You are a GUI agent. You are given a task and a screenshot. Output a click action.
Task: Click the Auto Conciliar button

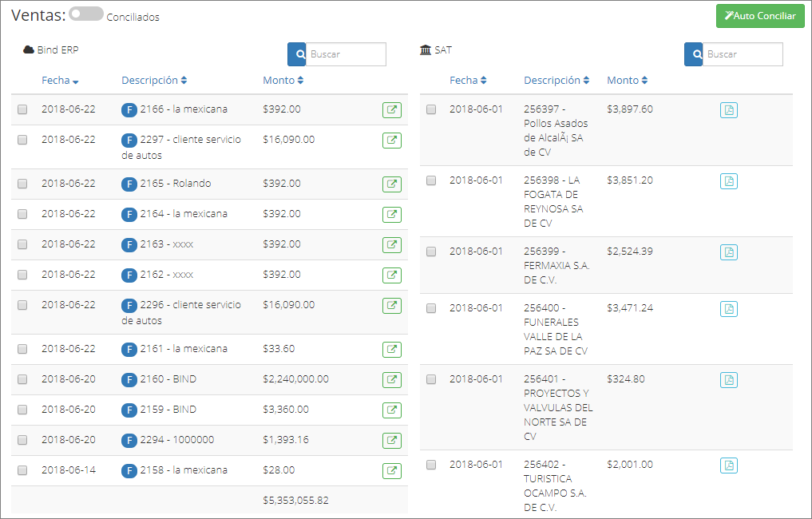click(x=760, y=16)
